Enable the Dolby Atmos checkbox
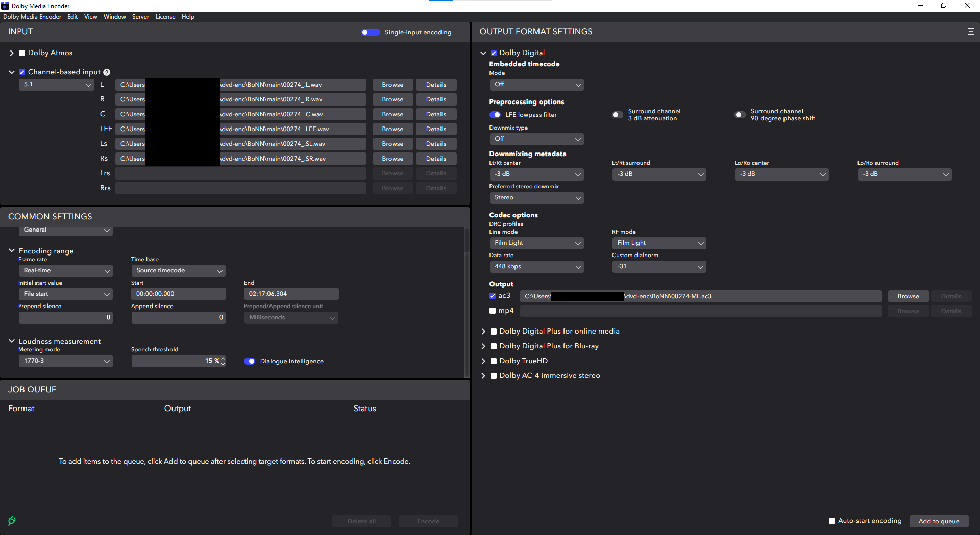 (x=22, y=53)
